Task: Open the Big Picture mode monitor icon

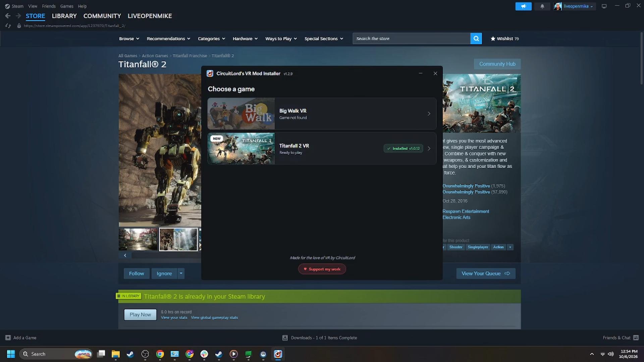Action: [604, 6]
